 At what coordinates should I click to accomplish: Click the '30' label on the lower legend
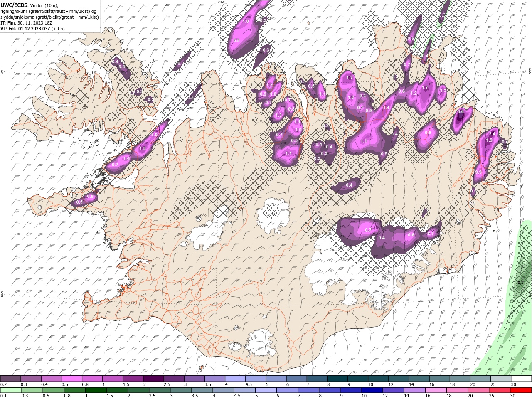(514, 396)
